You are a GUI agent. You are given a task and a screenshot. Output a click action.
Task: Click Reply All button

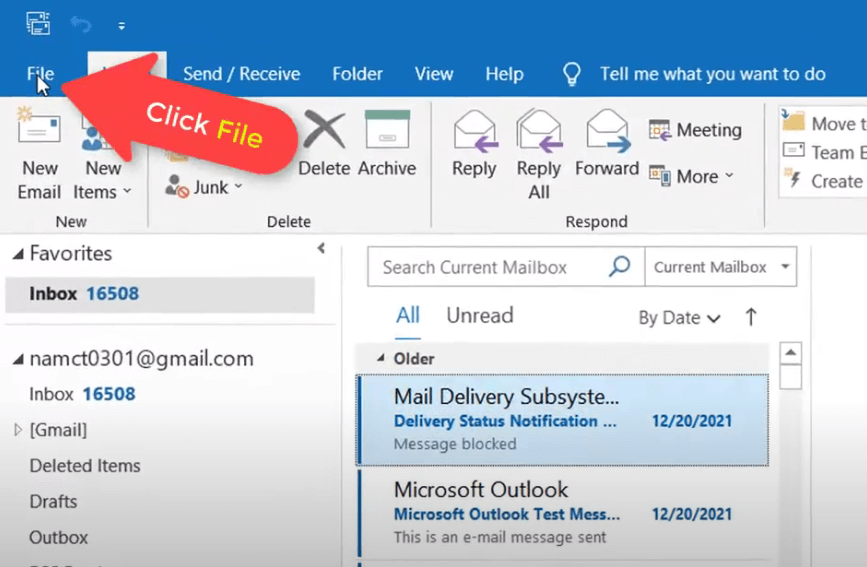tap(539, 155)
